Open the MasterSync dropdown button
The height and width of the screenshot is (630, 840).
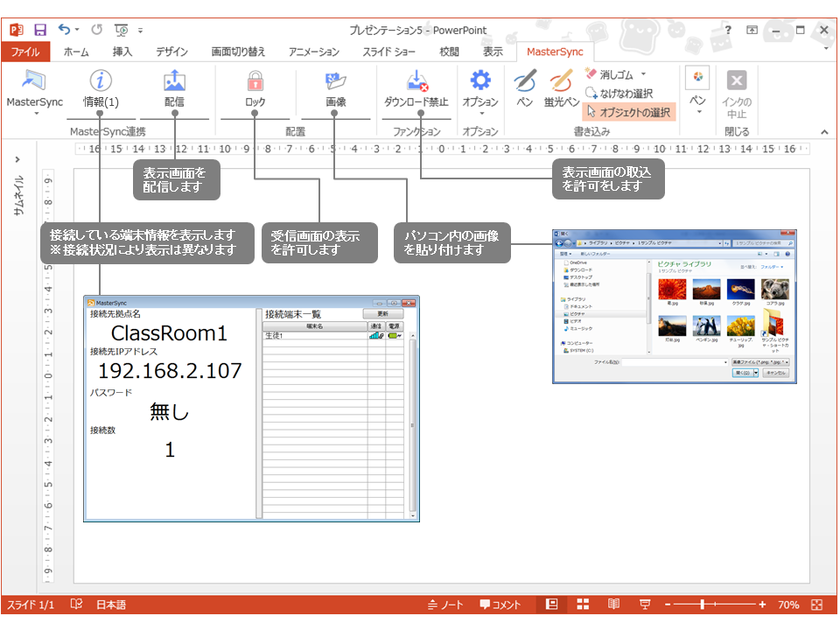35,112
